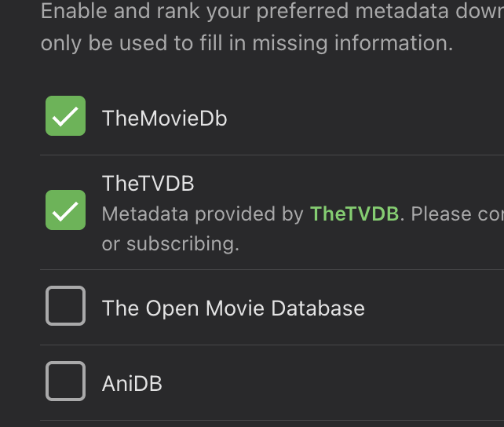Click the word "Movie" in Open Movie label
Image resolution: width=504 pixels, height=427 pixels.
click(233, 308)
